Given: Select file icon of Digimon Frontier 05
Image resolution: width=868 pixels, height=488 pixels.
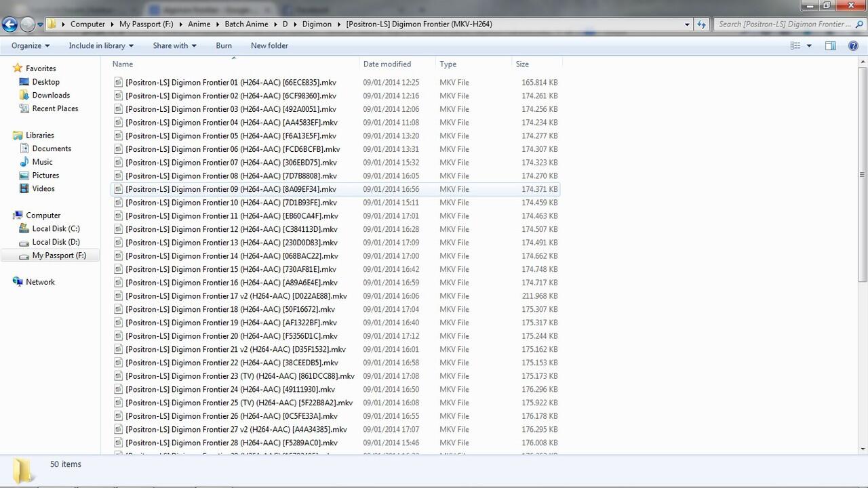Looking at the screenshot, I should (119, 136).
